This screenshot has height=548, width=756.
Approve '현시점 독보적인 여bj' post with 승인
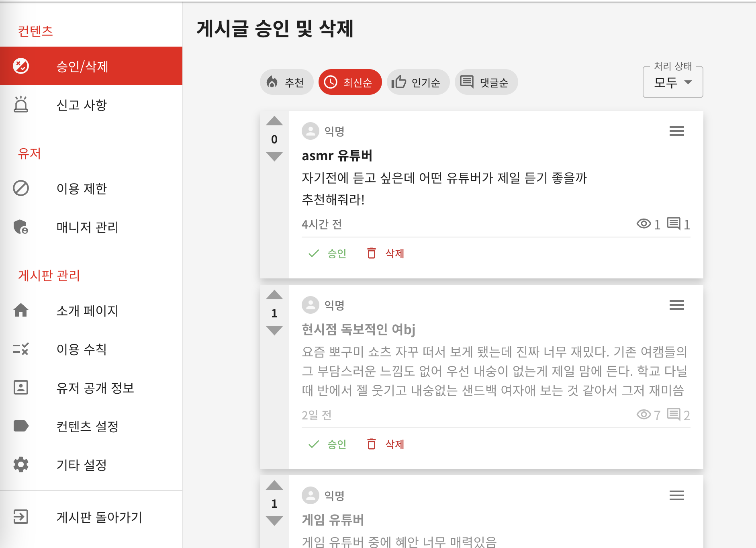(327, 444)
